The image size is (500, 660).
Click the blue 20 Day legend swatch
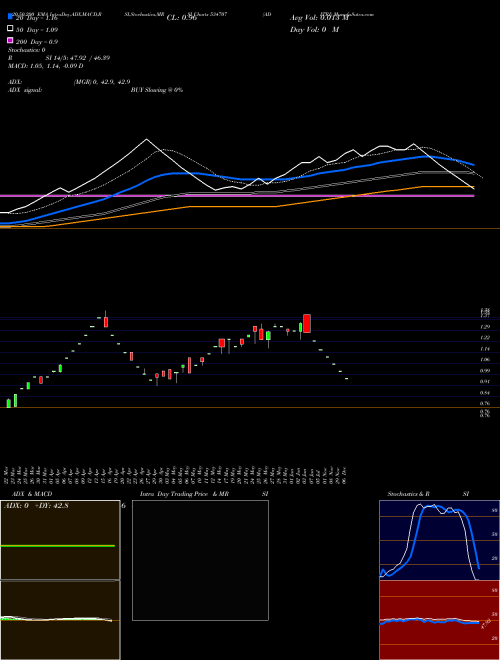pyautogui.click(x=10, y=16)
